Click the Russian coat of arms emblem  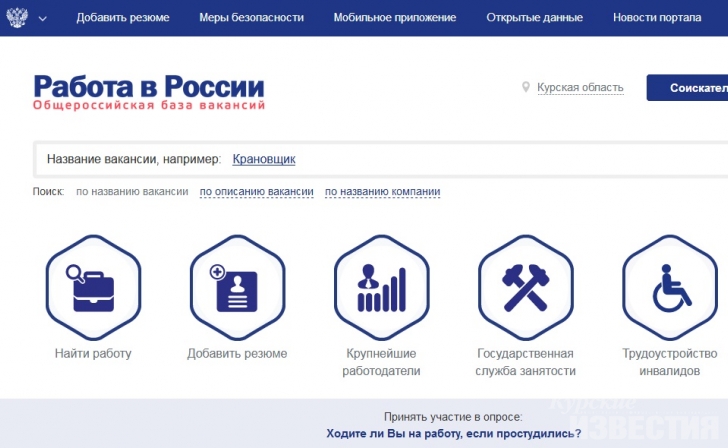17,18
